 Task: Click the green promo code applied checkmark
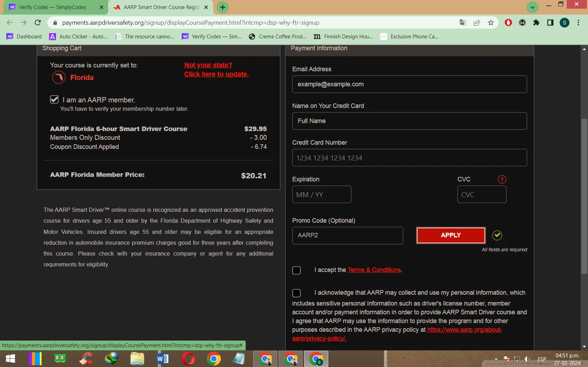497,235
